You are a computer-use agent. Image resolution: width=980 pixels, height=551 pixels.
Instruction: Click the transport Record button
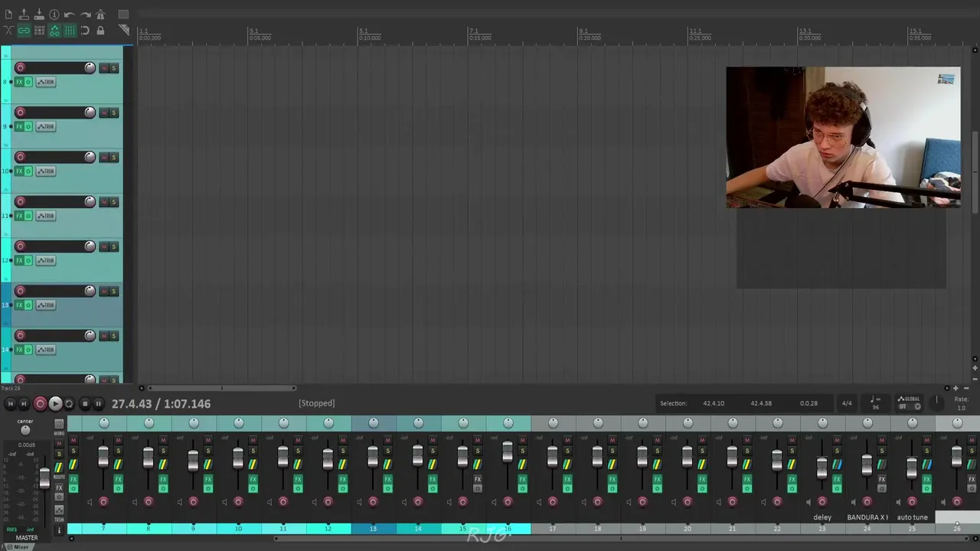(40, 404)
